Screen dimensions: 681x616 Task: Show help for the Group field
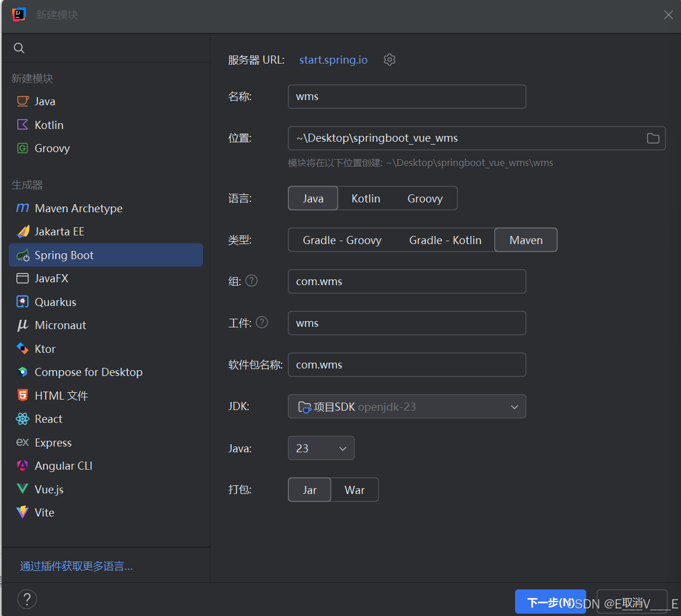pos(251,281)
